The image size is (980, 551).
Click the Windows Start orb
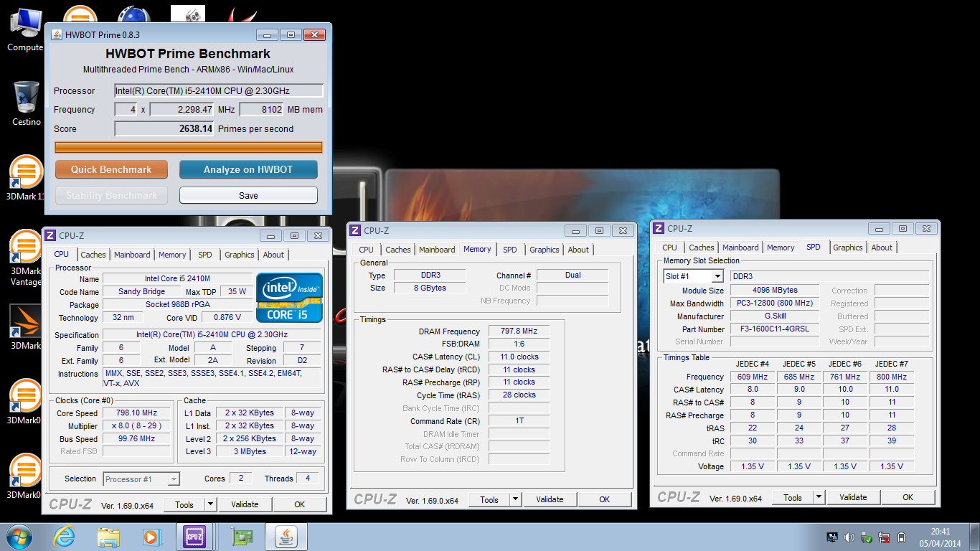(x=19, y=537)
